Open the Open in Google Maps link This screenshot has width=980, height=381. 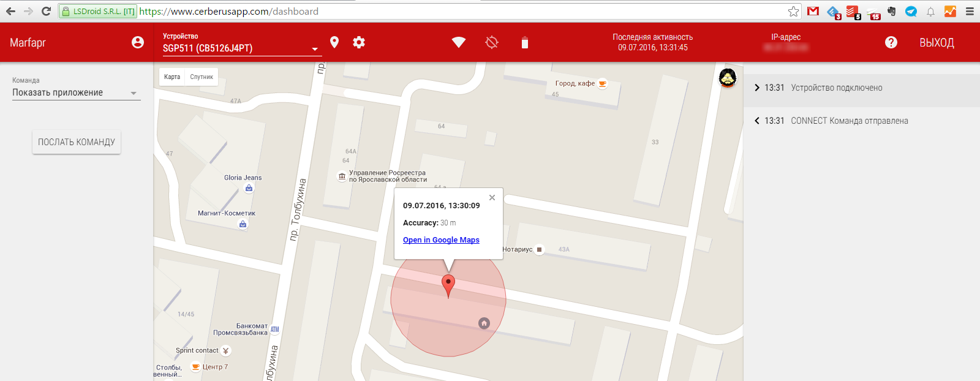click(x=441, y=240)
